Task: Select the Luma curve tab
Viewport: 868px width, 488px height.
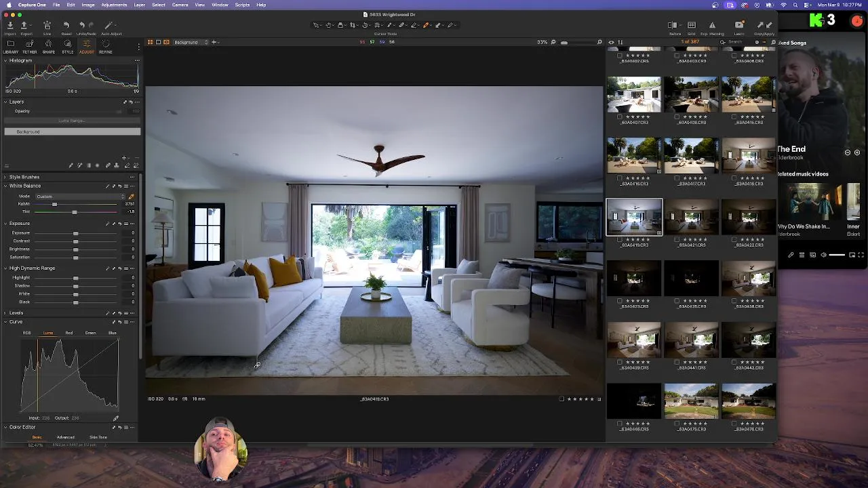Action: pos(47,333)
